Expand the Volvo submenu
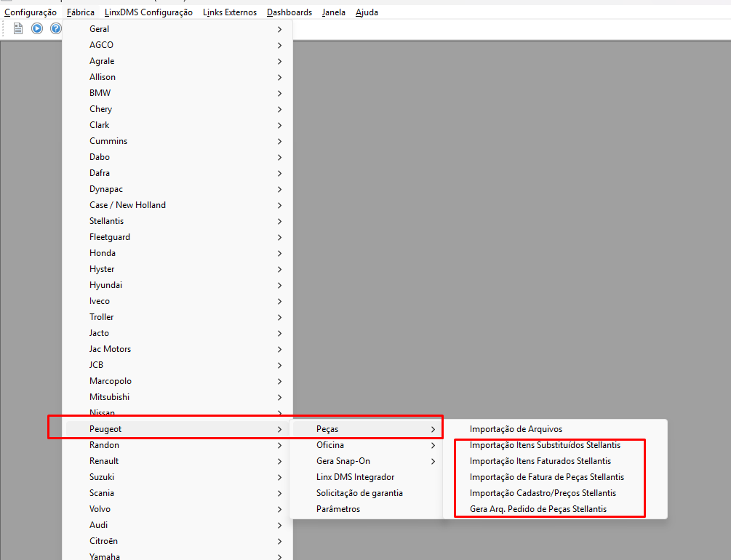 pos(177,508)
